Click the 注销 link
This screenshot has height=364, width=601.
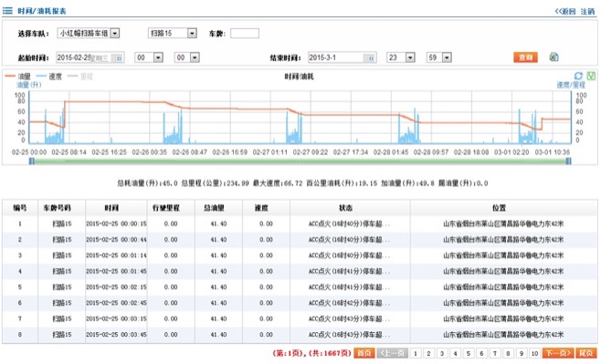587,11
